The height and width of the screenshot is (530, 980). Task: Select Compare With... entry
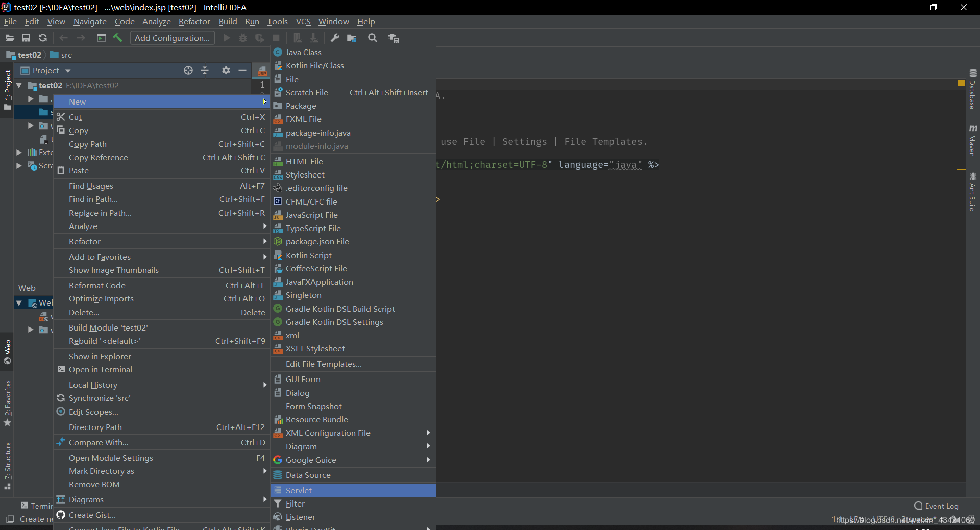coord(162,442)
